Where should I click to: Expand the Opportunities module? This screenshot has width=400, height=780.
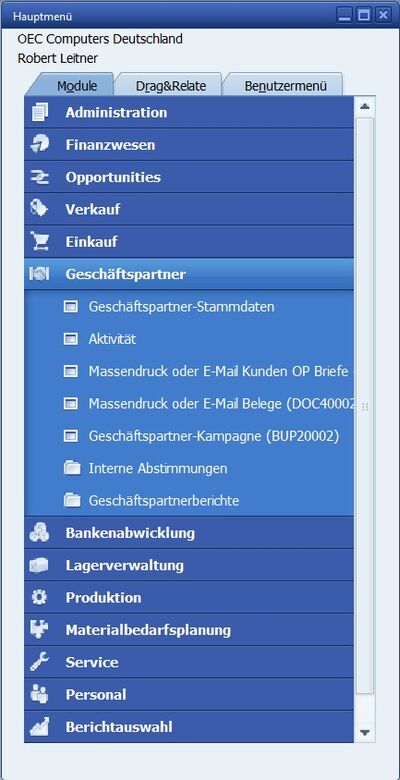tap(189, 177)
